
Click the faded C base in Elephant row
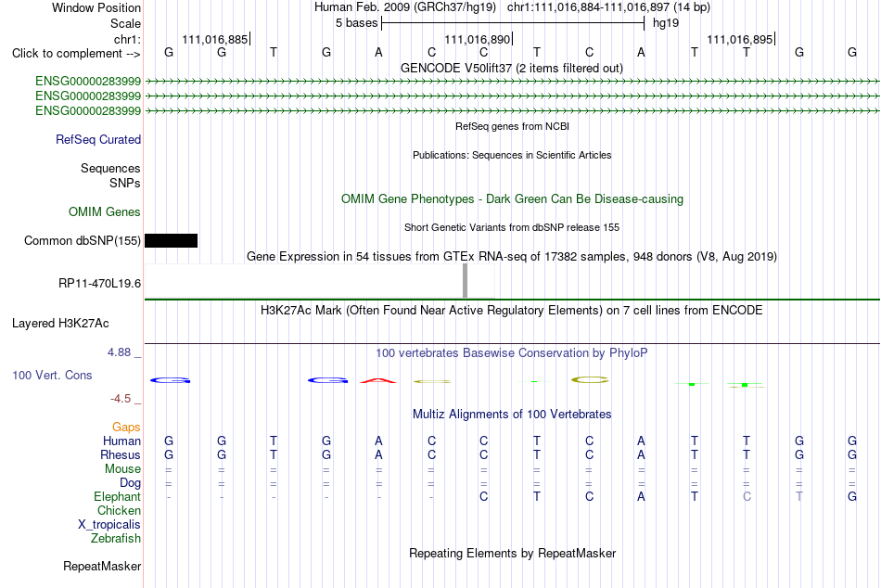click(x=747, y=496)
